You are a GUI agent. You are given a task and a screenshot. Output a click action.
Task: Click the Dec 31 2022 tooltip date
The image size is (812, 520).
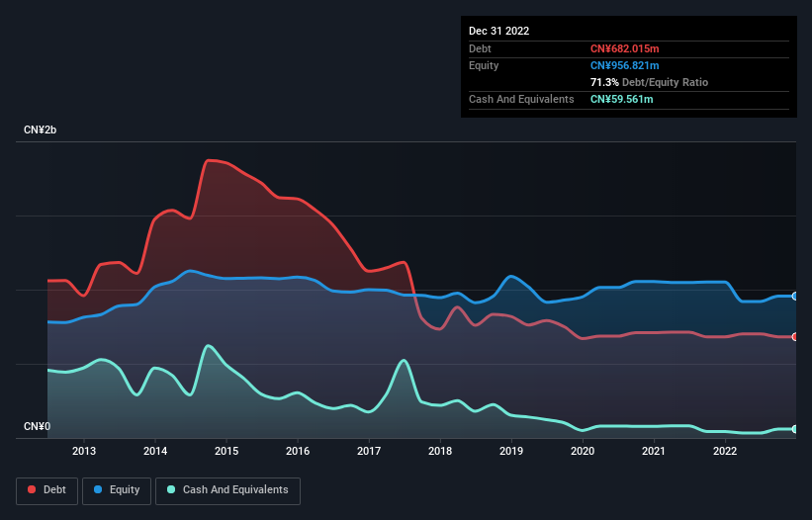point(498,31)
